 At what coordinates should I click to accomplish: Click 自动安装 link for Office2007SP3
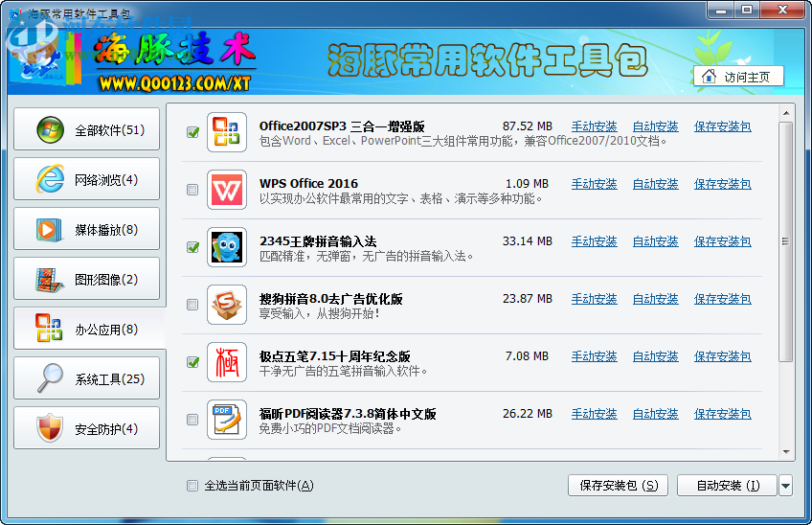pos(656,126)
